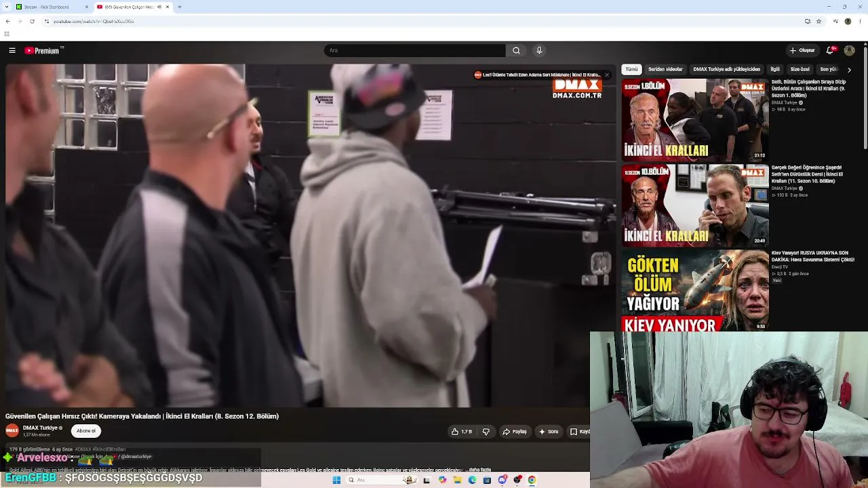Select the 'İlgili' filter chip
868x488 pixels.
coord(775,69)
